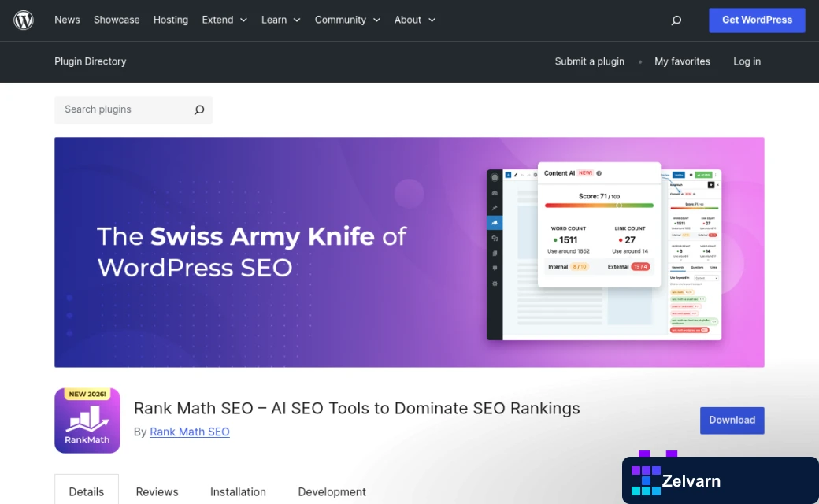Switch to the Reviews tab
Image resolution: width=819 pixels, height=504 pixels.
[157, 491]
